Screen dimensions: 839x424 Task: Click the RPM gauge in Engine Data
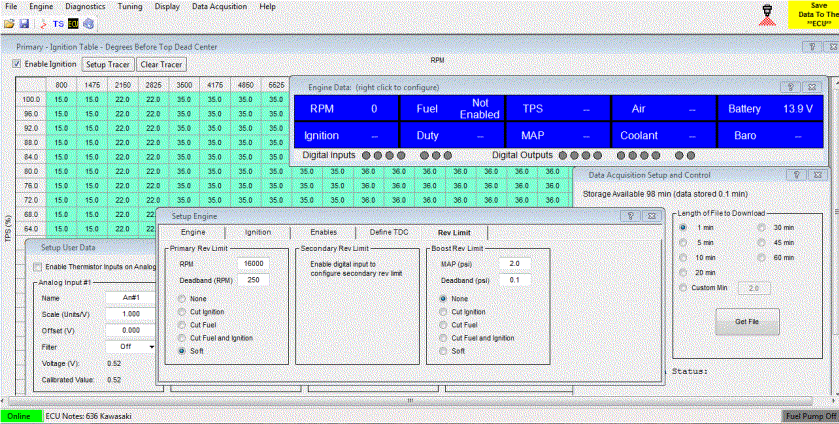point(346,109)
